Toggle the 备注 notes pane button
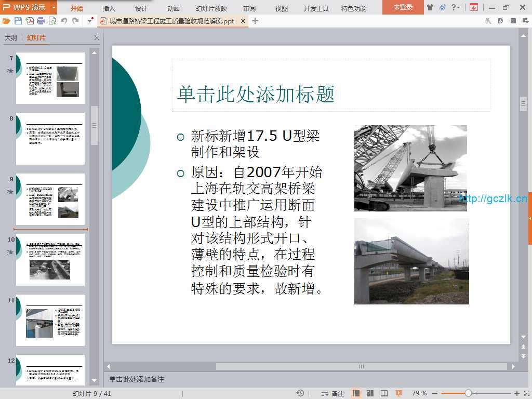This screenshot has width=532, height=399. (x=333, y=393)
